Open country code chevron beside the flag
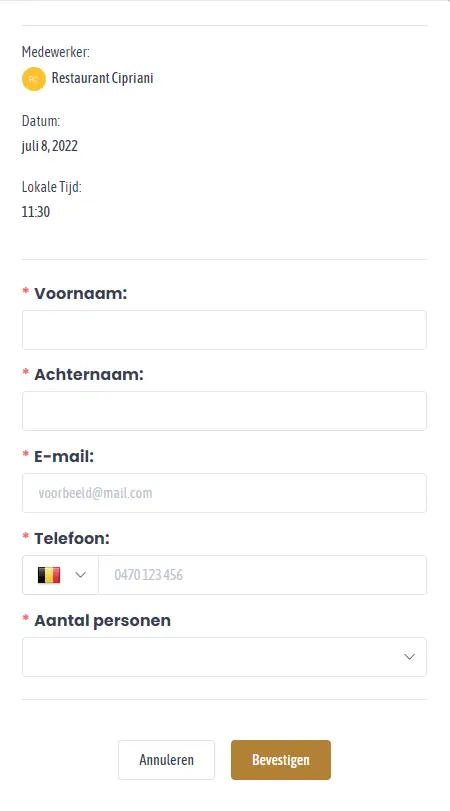 [80, 575]
